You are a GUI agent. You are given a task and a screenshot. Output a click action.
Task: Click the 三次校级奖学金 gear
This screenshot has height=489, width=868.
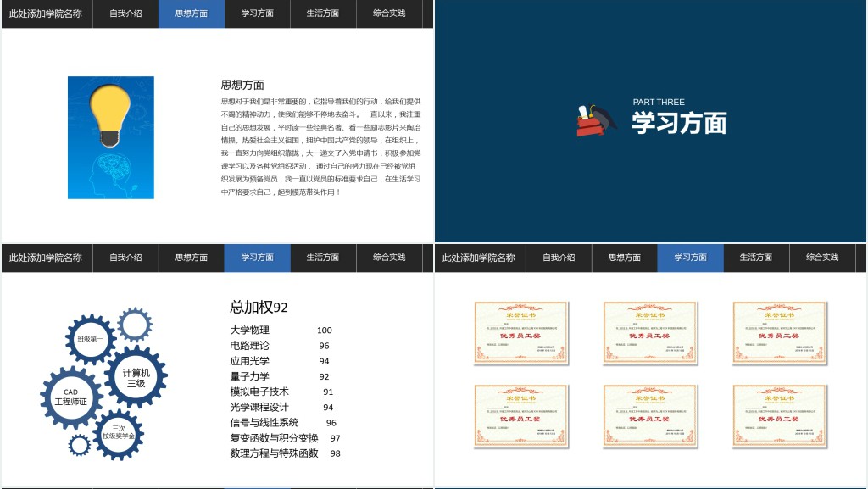tap(119, 433)
